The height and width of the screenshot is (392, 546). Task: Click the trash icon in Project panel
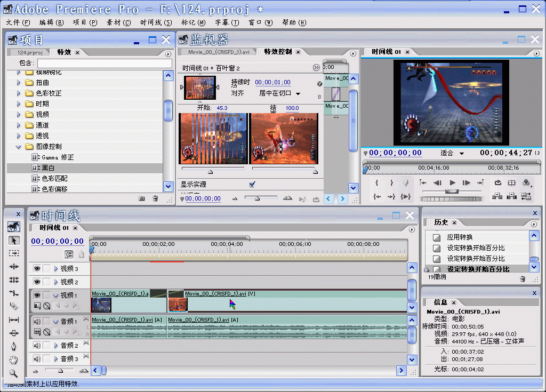(x=155, y=198)
